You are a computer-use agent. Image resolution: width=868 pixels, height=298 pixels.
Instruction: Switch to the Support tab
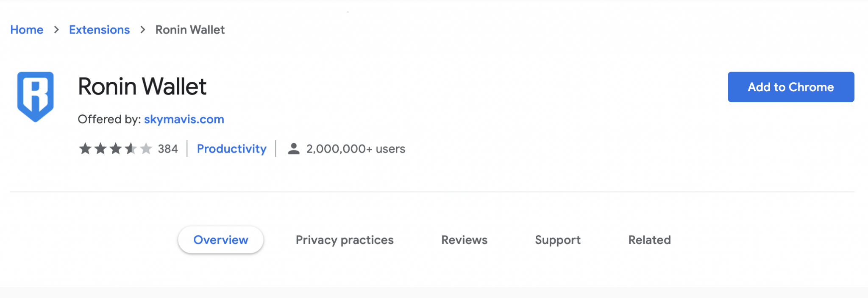[x=558, y=240]
